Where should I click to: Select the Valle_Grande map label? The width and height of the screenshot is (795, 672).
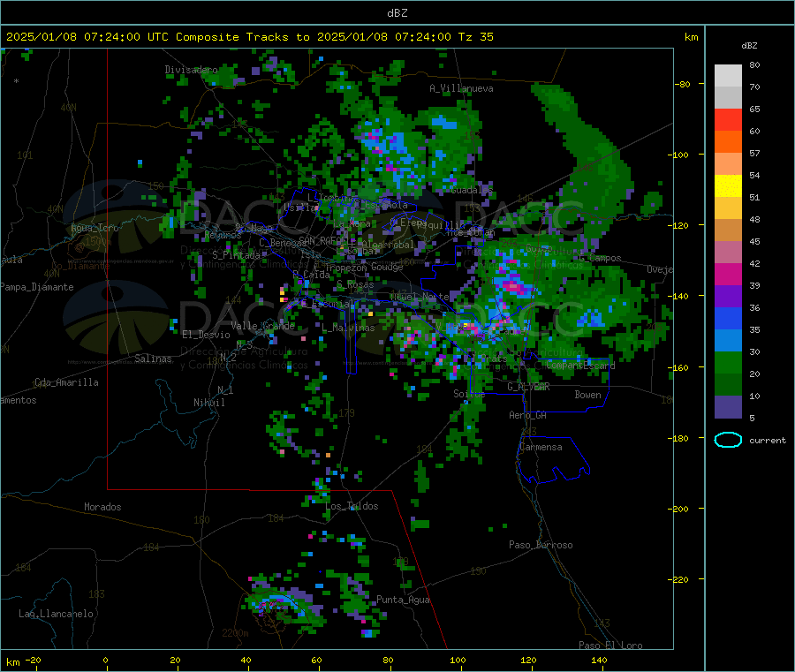pyautogui.click(x=262, y=325)
